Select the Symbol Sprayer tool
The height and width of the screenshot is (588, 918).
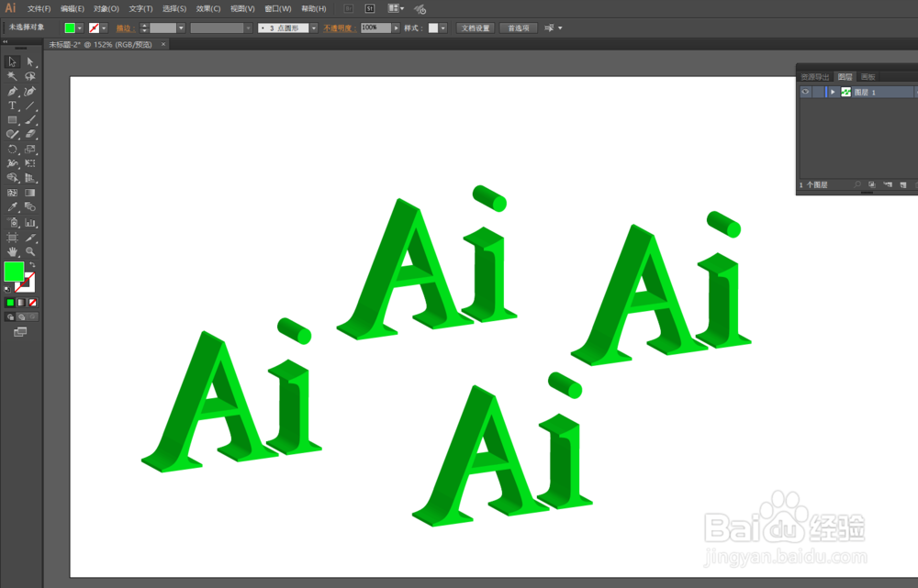coord(12,223)
